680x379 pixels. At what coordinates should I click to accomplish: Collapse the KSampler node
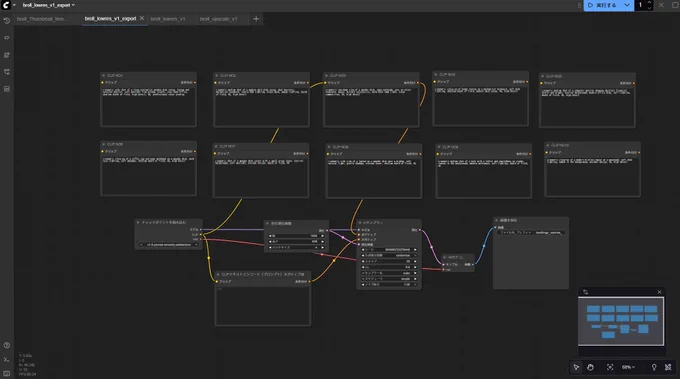[x=360, y=222]
